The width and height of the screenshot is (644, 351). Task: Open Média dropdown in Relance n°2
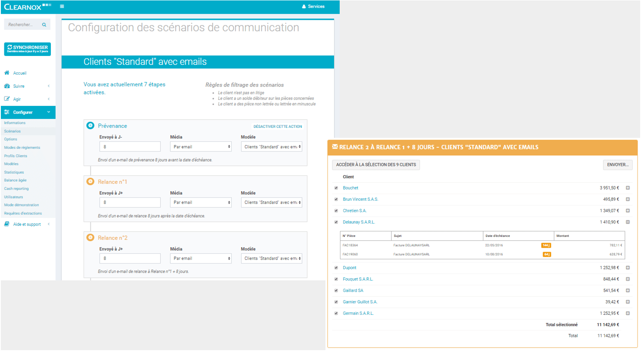201,258
